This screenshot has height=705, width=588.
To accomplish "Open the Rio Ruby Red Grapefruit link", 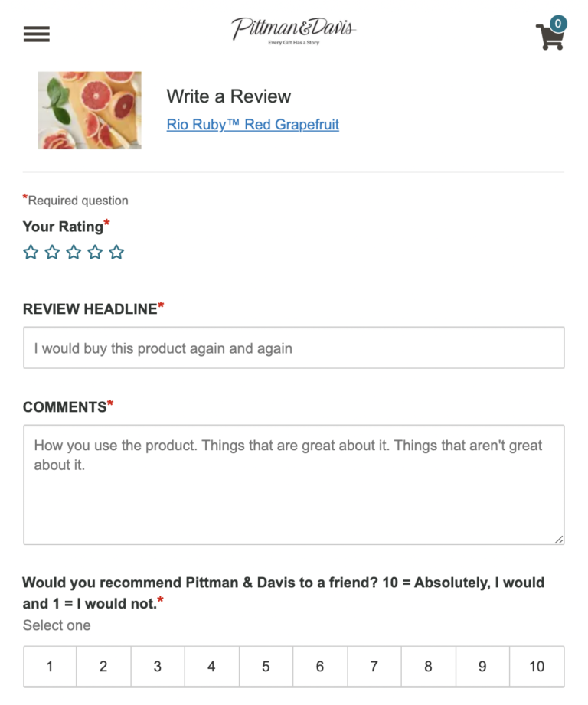I will (x=253, y=125).
